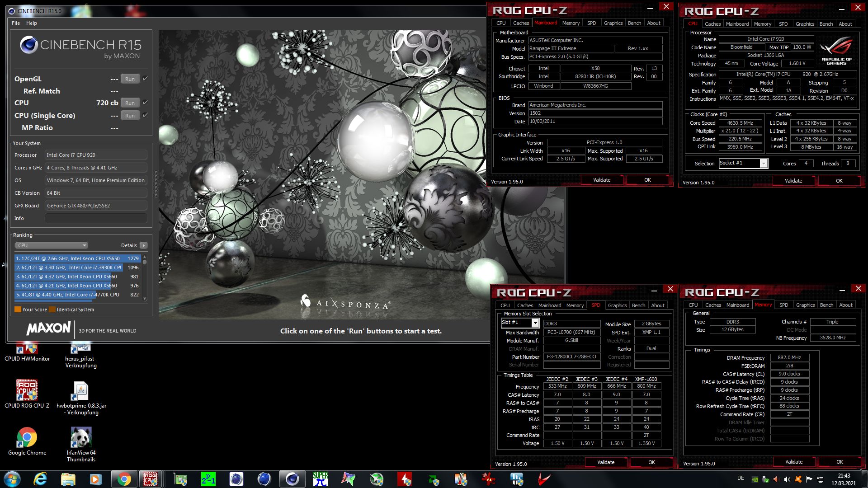Switch to ROG CPU-Z in the taskbar
This screenshot has height=488, width=868.
click(x=151, y=479)
